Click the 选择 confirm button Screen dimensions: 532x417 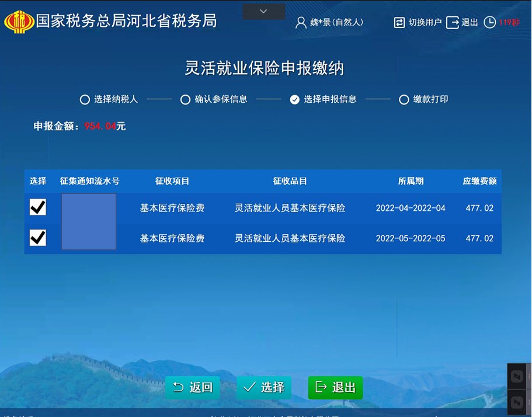(264, 387)
